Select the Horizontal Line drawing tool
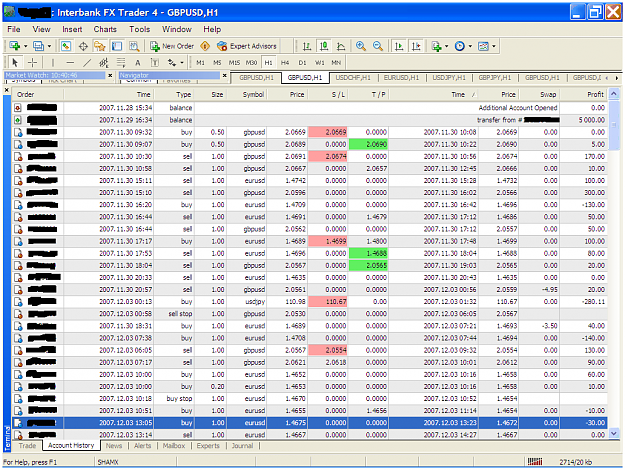Viewport: 625px width, 470px height. coord(70,63)
